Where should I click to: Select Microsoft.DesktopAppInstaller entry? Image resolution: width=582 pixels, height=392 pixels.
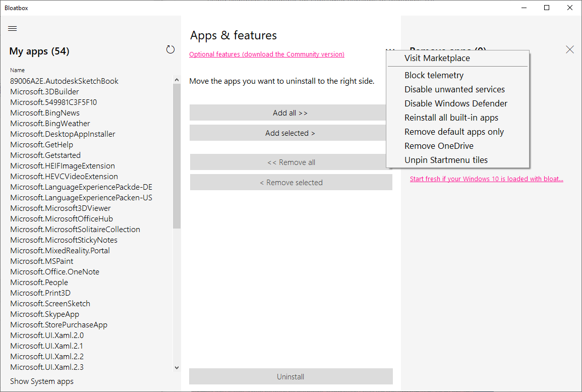coord(63,134)
